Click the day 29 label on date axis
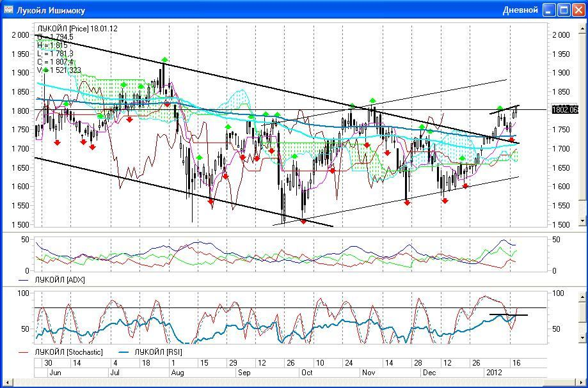Image resolution: width=588 pixels, height=388 pixels. click(x=233, y=363)
